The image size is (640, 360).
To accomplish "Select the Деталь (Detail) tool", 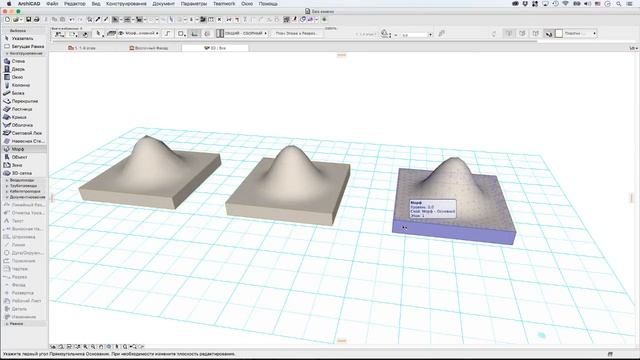I will coord(24,309).
